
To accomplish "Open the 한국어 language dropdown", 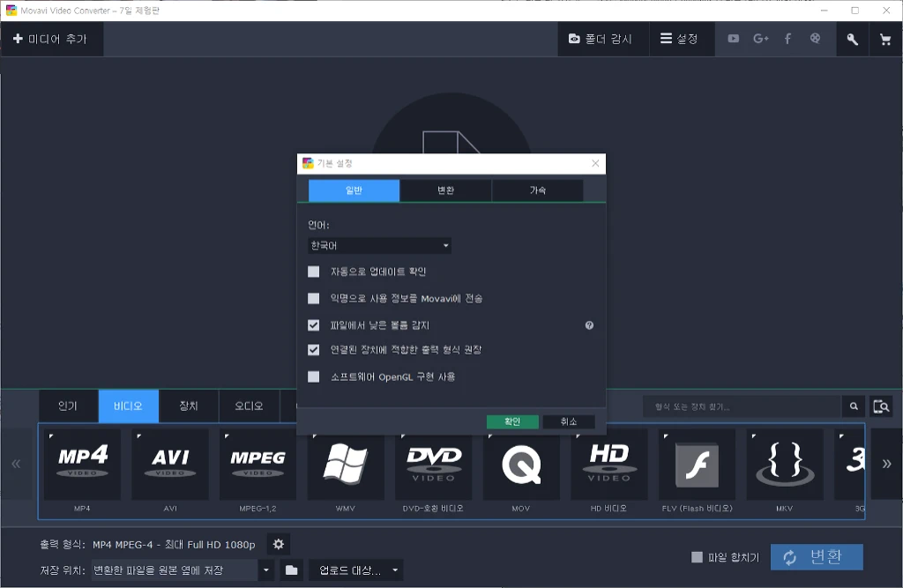I will pos(379,246).
